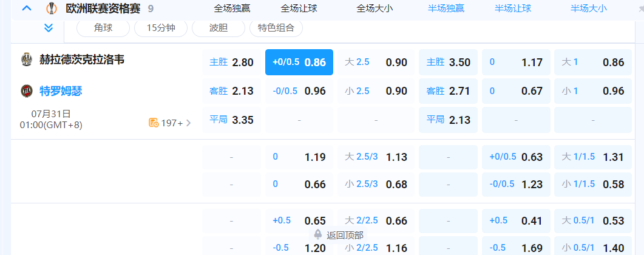Select -0/0.5 0.96 full-time handicap
This screenshot has height=255, width=644.
click(x=299, y=90)
